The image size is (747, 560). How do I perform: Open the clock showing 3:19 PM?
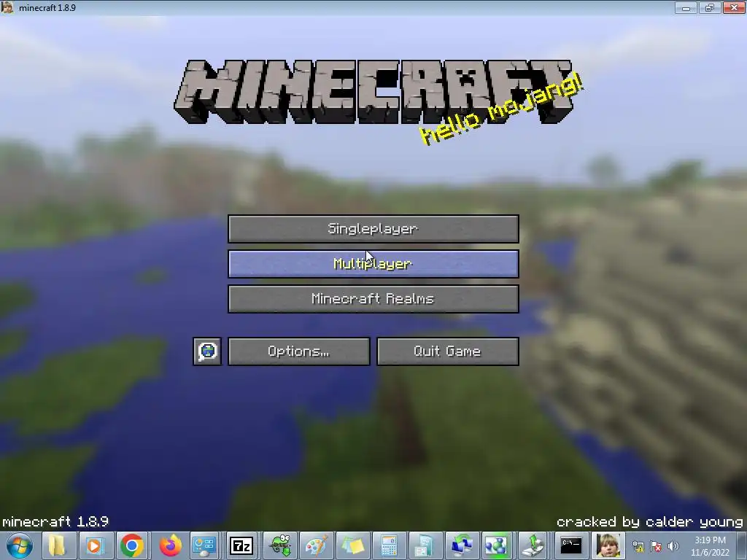[x=710, y=546]
